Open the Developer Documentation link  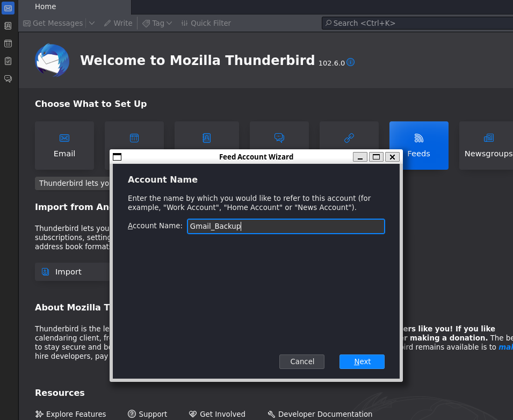click(320, 414)
